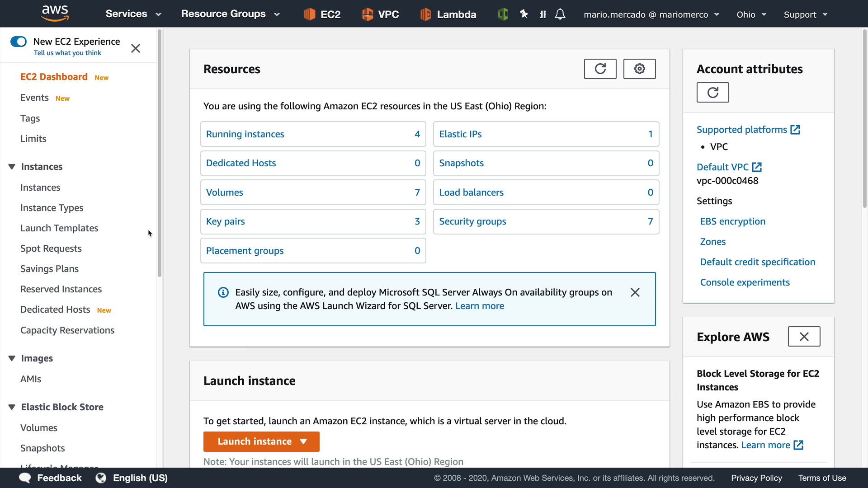Go to Launch Templates in the sidebar

point(59,228)
